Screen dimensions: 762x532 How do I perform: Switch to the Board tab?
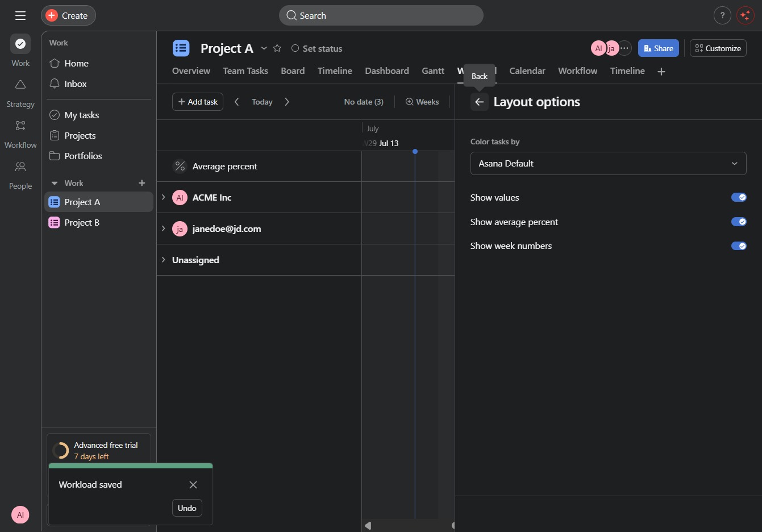[293, 70]
